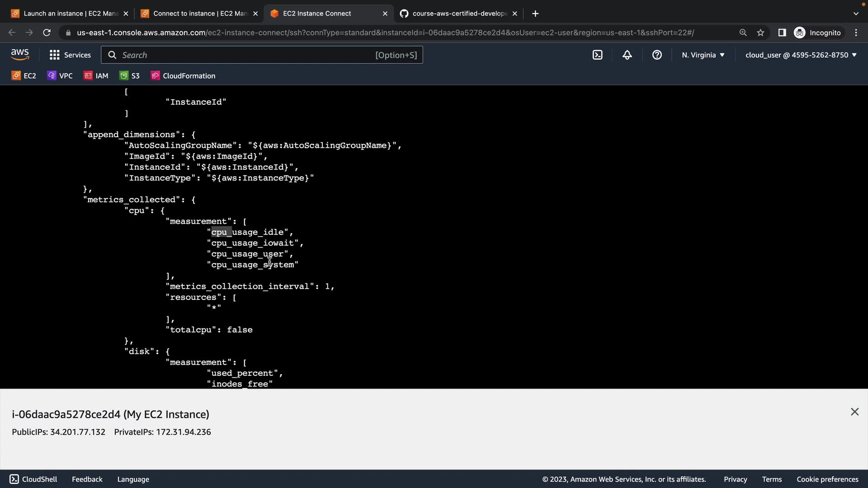Open the VPC service shortcut
This screenshot has height=488, width=868.
pyautogui.click(x=60, y=75)
